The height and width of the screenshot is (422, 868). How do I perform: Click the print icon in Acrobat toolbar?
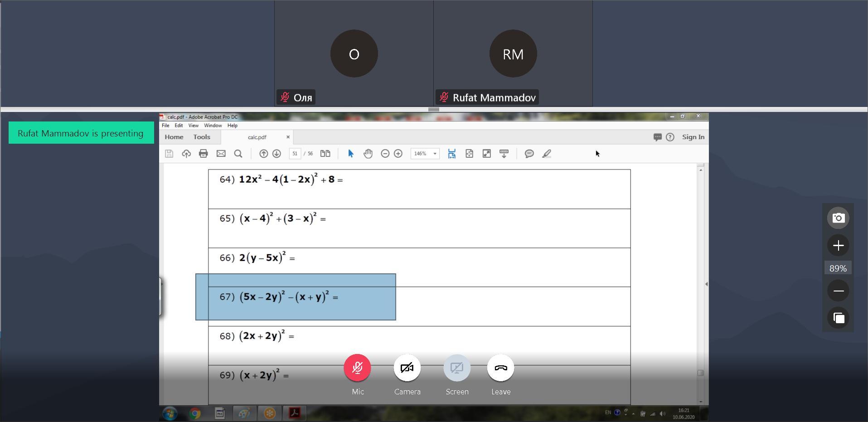click(203, 154)
